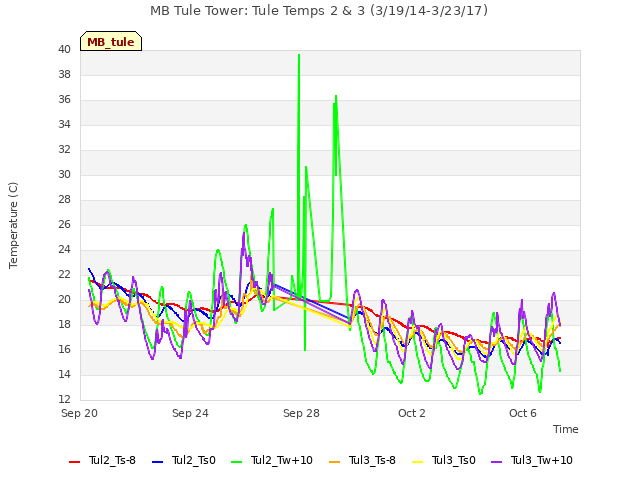Click the blue Tul2_Ts0 legend swatch

pos(157,462)
